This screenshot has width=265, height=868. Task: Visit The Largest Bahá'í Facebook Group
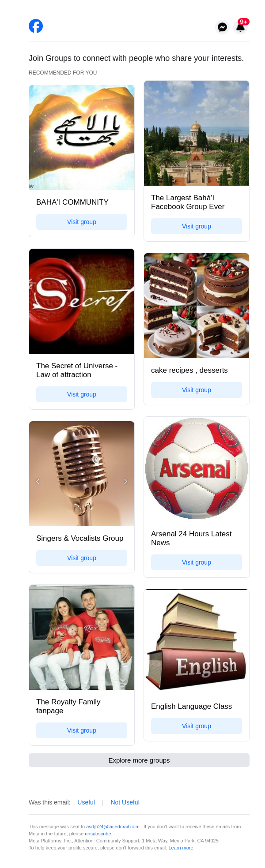click(x=197, y=226)
